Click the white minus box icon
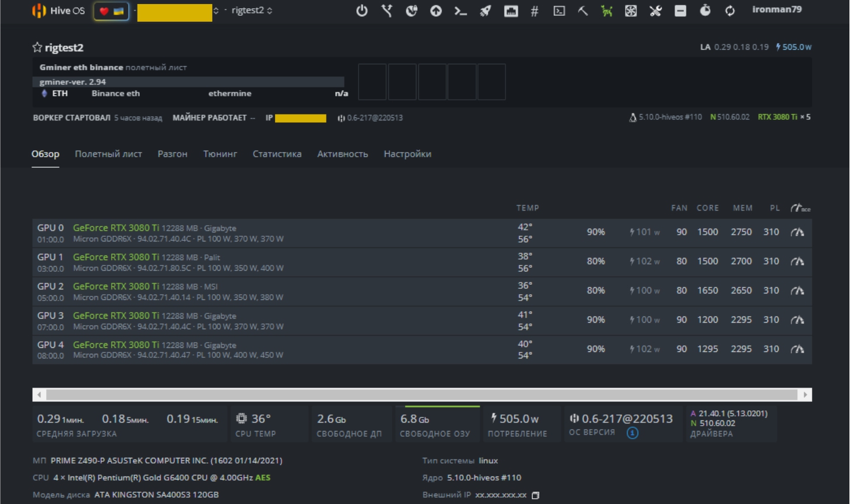The width and height of the screenshot is (850, 504). [680, 11]
